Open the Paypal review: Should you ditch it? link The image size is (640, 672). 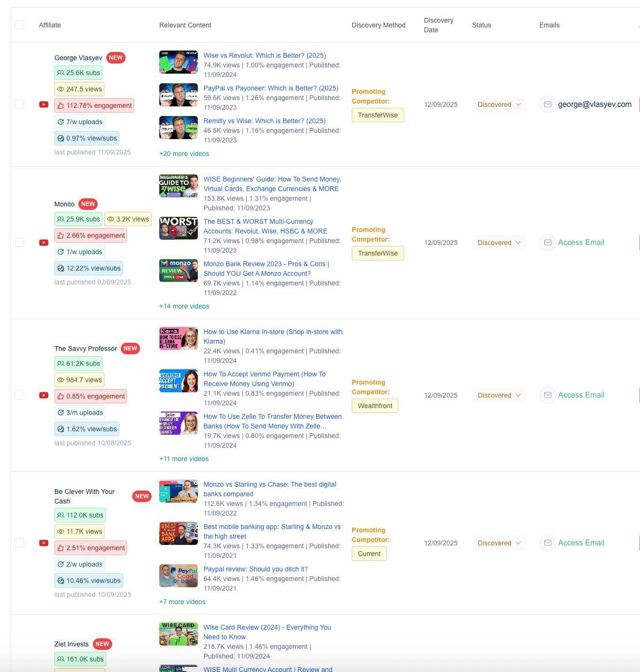pyautogui.click(x=256, y=569)
